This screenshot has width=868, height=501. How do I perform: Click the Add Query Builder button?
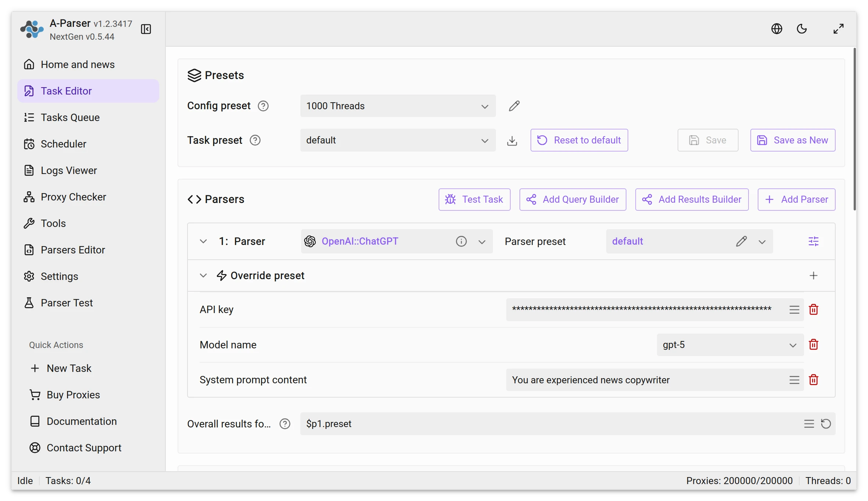pos(573,199)
